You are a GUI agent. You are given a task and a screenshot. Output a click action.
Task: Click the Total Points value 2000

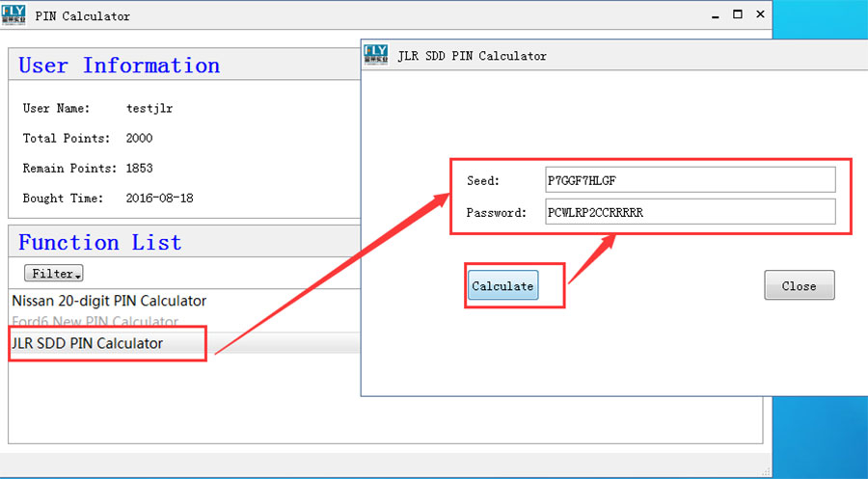click(139, 138)
